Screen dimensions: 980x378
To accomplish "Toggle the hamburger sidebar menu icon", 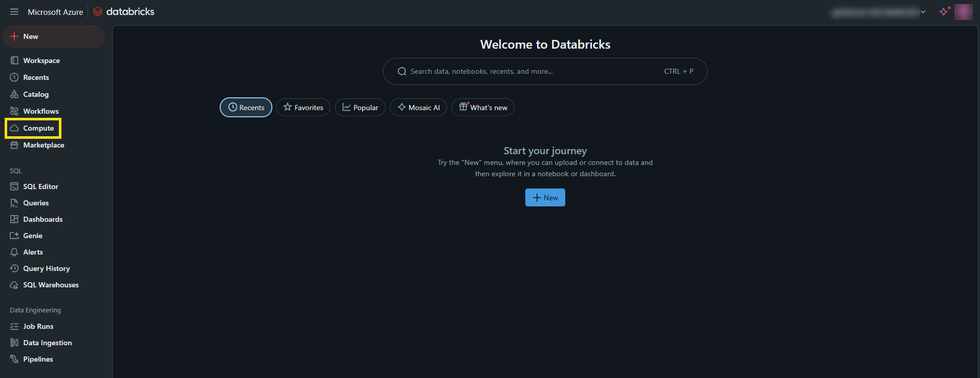I will click(14, 12).
